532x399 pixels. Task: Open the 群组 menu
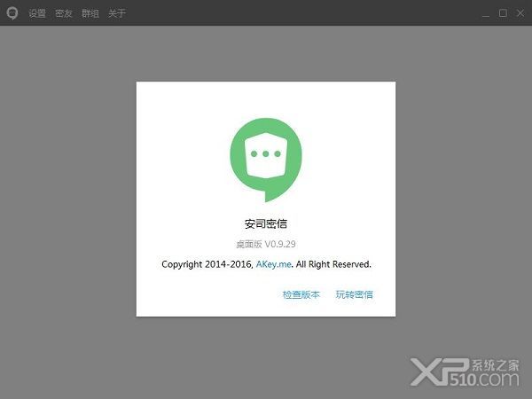(x=90, y=13)
